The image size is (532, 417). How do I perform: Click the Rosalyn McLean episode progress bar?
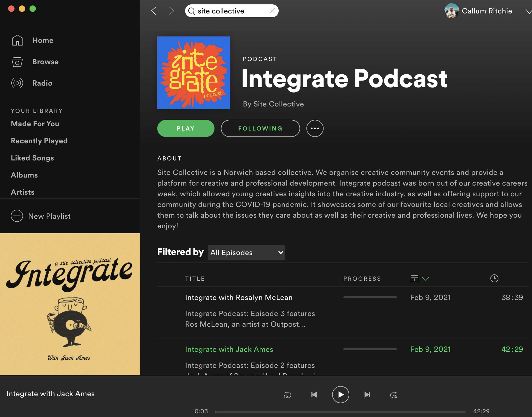click(370, 297)
